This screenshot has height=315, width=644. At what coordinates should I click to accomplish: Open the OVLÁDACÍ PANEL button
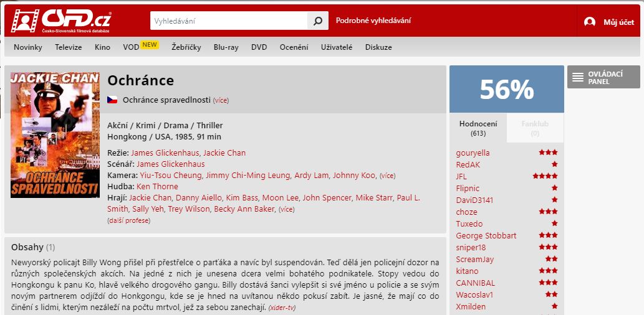click(x=603, y=77)
